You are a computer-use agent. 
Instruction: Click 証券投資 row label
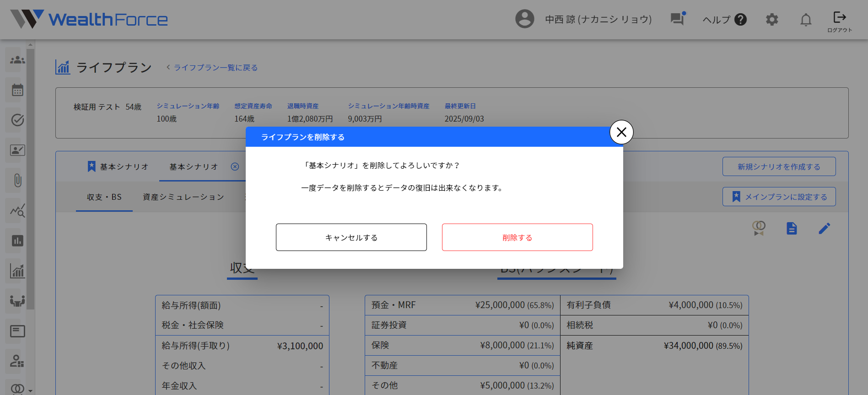[x=389, y=325]
